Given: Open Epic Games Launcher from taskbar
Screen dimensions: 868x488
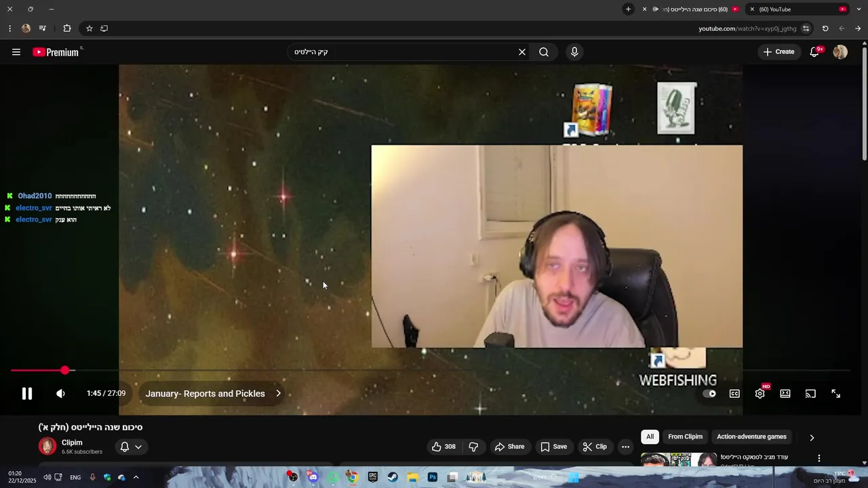Looking at the screenshot, I should coord(373,477).
